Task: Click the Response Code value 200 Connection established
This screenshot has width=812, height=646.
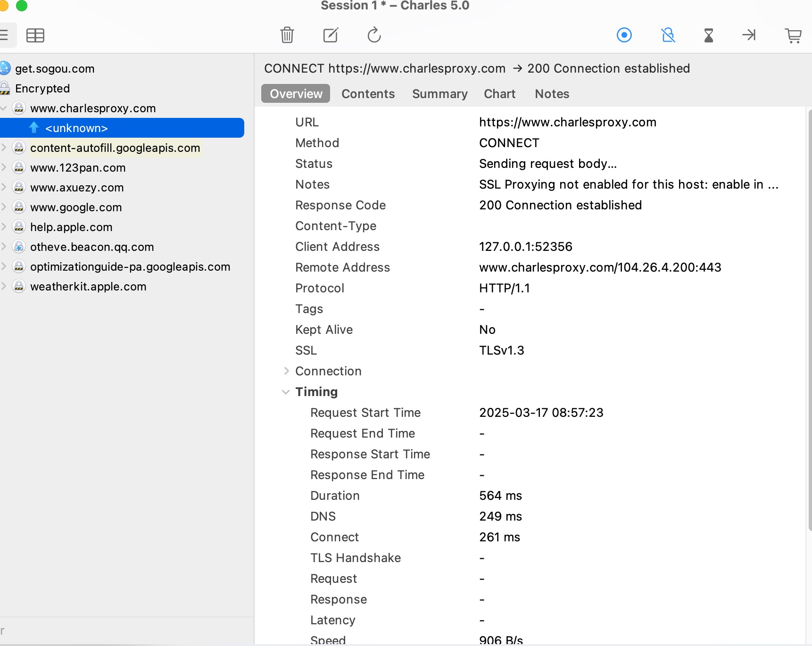Action: pos(560,205)
